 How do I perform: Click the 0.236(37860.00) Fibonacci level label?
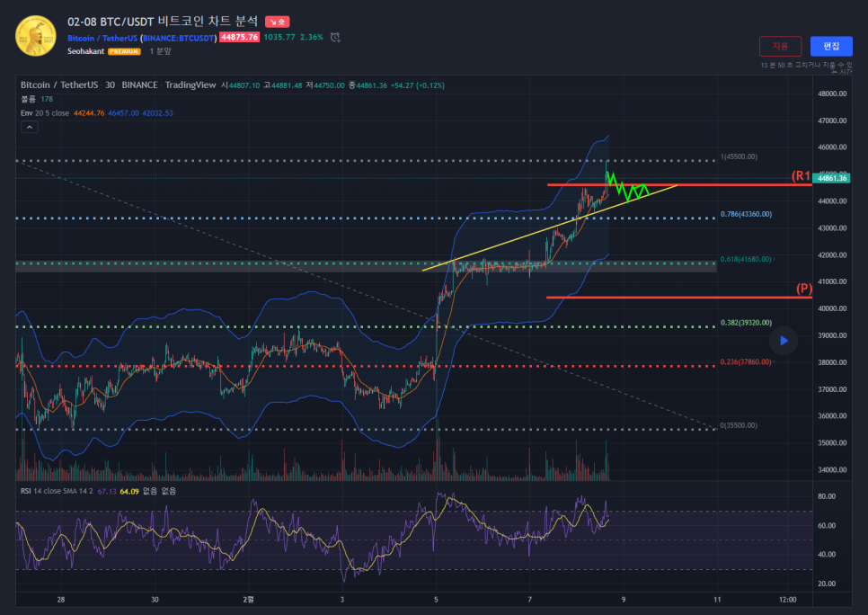746,362
